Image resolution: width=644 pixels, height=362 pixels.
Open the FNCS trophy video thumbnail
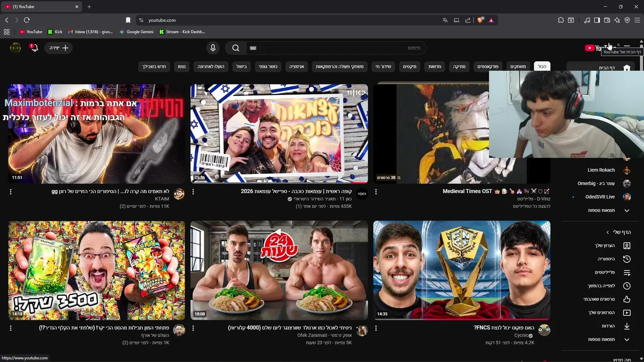pos(462,270)
